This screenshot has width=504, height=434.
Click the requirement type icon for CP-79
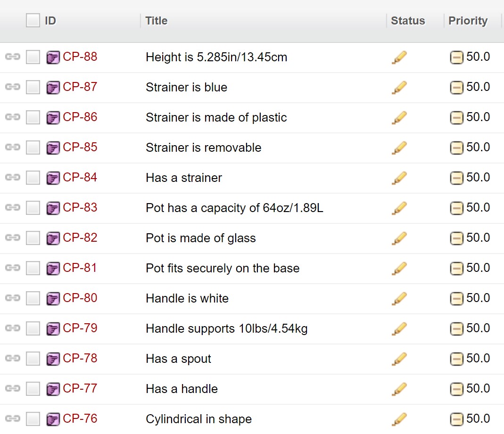click(53, 329)
